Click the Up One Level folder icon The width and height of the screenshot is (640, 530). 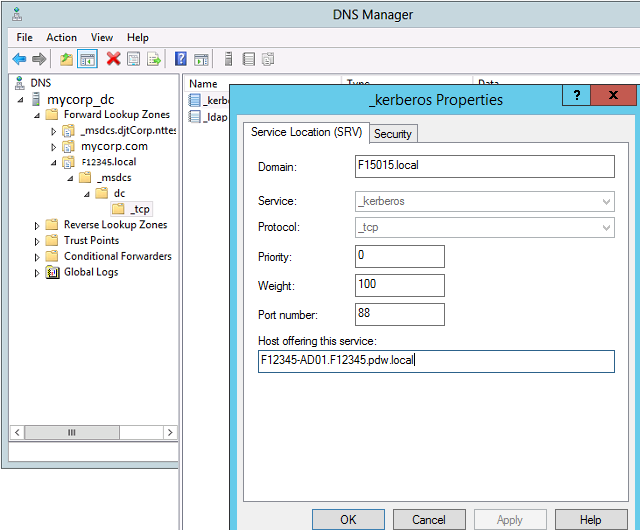click(x=66, y=59)
